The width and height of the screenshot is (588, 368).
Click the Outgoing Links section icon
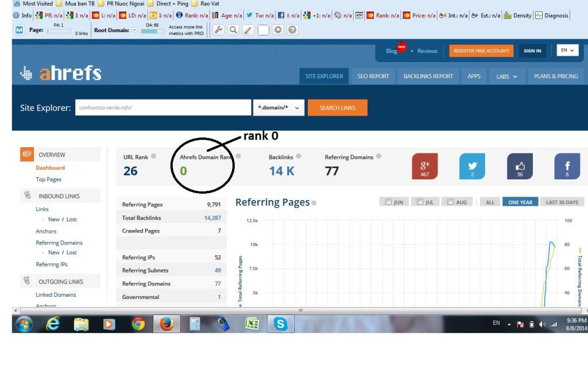pos(26,281)
